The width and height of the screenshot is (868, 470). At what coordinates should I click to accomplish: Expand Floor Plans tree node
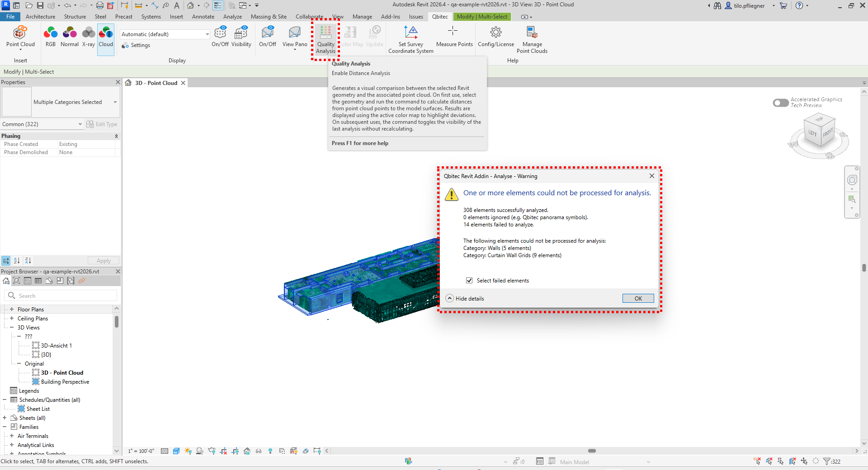coord(12,310)
